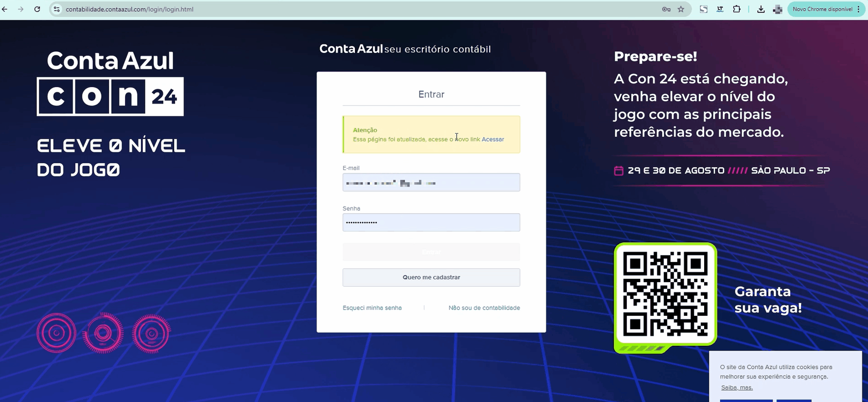The height and width of the screenshot is (402, 868).
Task: Reload the page with refresh icon
Action: click(37, 9)
